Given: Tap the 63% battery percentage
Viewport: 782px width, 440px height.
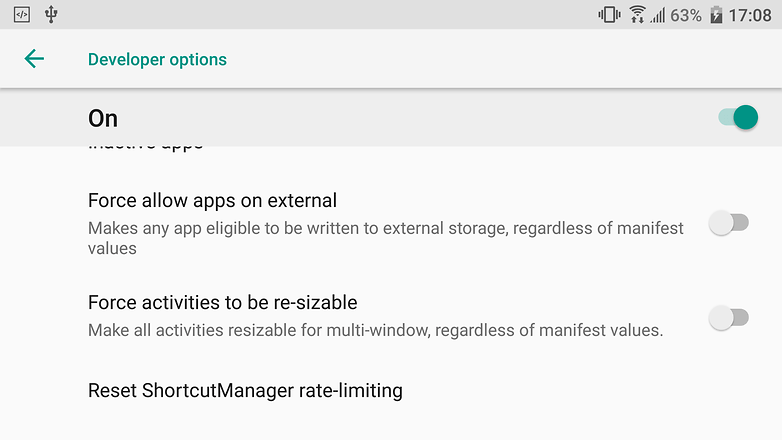Looking at the screenshot, I should coord(686,15).
